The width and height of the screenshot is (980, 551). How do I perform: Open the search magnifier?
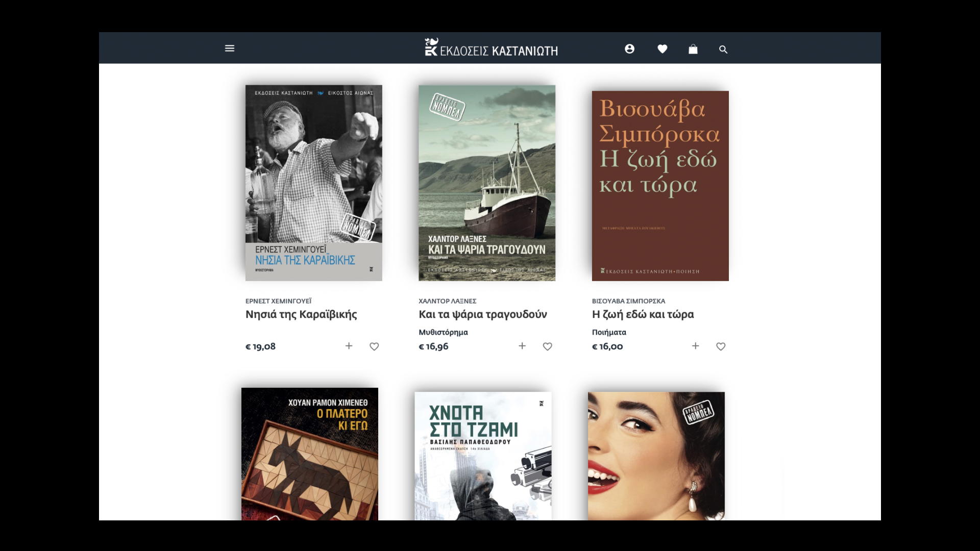[723, 49]
